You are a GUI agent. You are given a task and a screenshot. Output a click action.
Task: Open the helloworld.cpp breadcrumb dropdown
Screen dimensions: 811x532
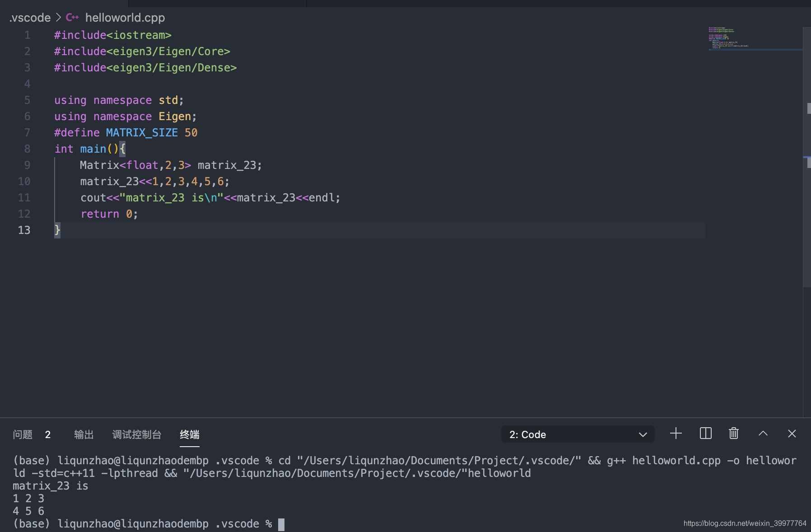coord(125,18)
